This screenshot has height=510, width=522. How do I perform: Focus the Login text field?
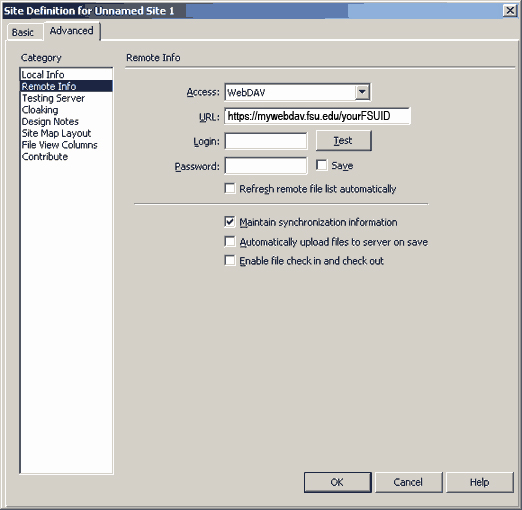coord(266,141)
